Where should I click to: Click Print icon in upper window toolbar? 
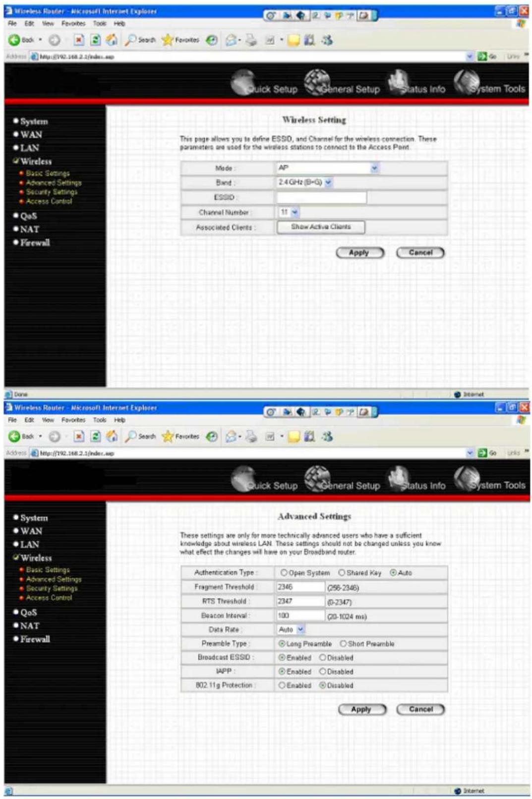(x=251, y=40)
